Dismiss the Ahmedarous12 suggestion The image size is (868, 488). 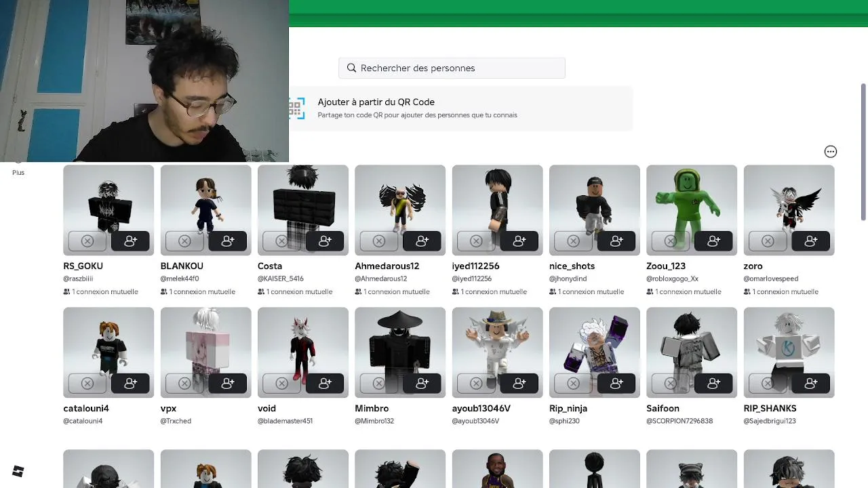(x=379, y=241)
